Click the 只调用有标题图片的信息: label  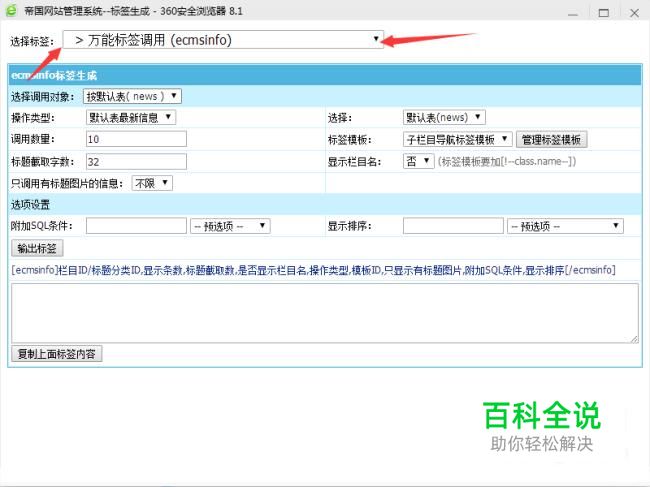coord(67,184)
